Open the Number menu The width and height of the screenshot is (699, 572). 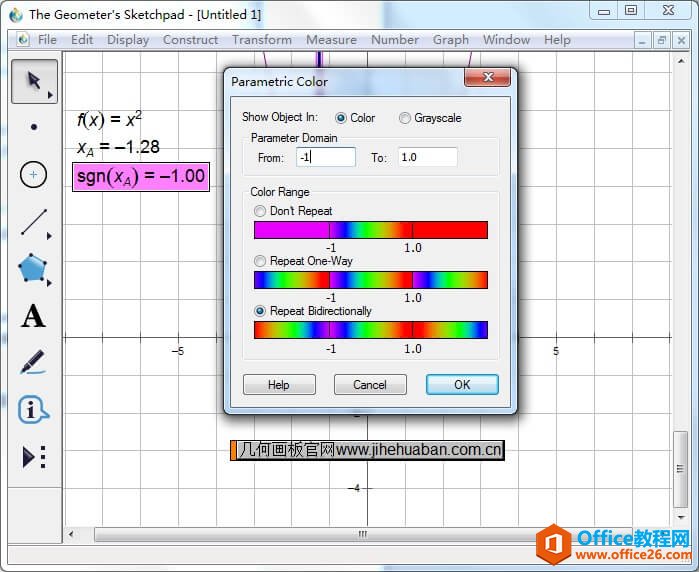click(x=395, y=40)
